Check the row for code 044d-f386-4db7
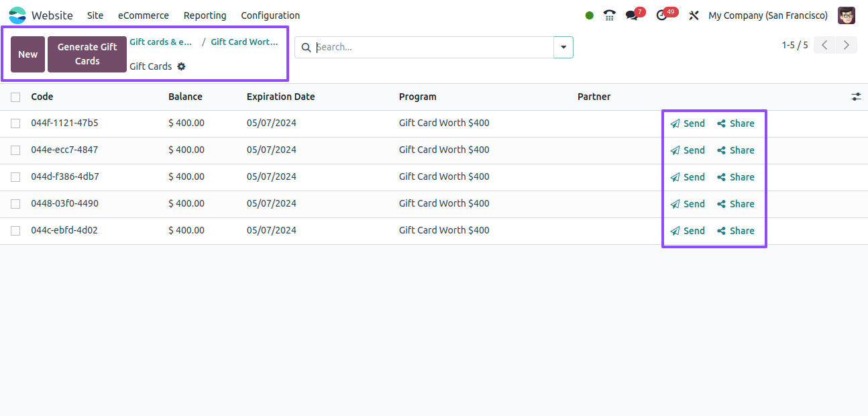Viewport: 868px width, 416px height. 15,177
